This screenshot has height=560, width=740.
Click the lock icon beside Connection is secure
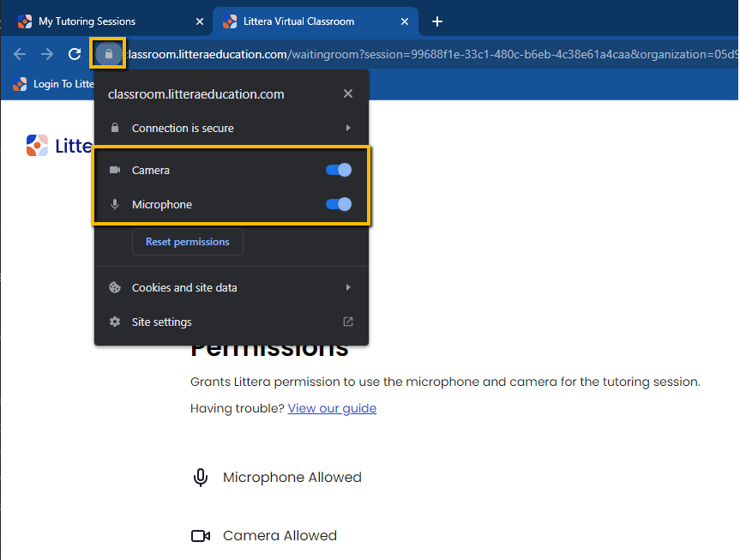coord(115,128)
